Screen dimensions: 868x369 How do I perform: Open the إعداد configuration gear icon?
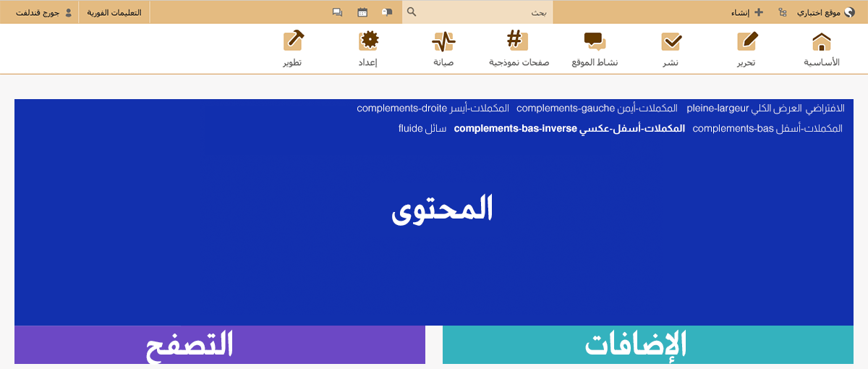368,42
